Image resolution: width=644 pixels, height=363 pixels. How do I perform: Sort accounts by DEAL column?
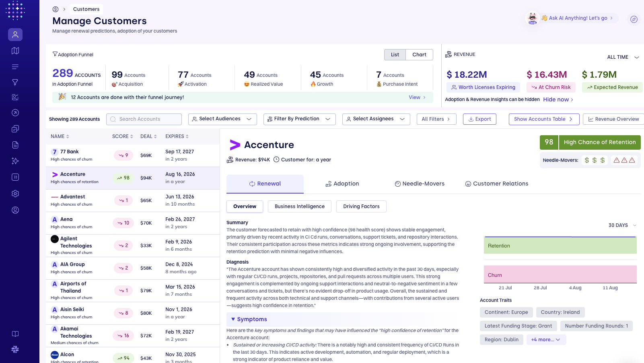(148, 136)
